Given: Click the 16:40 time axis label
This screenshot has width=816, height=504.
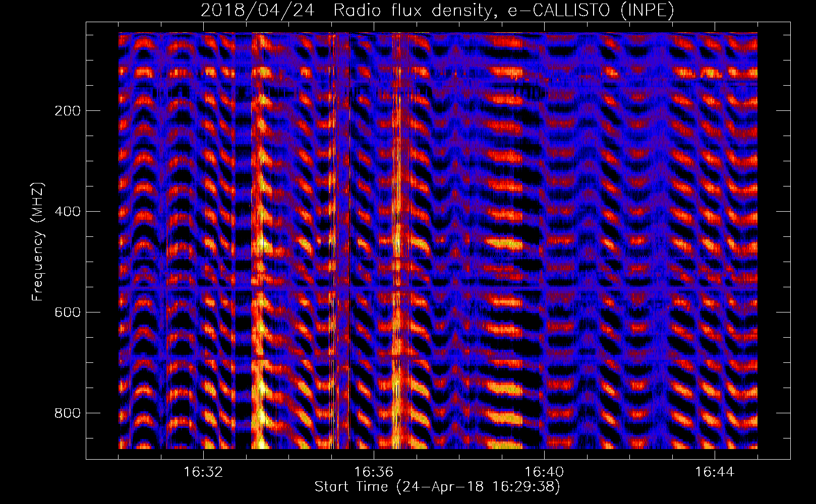Looking at the screenshot, I should coord(544,472).
